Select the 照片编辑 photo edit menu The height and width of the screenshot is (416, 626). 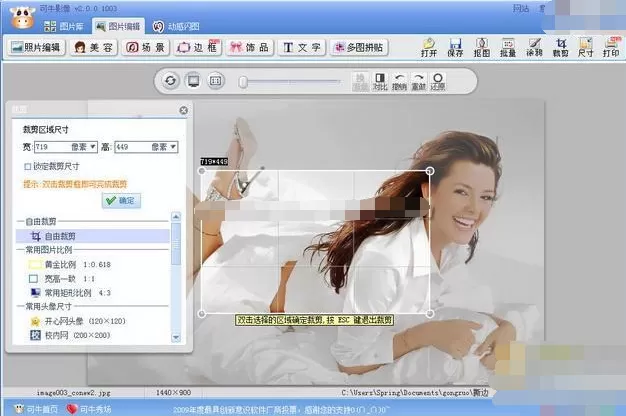click(x=36, y=47)
